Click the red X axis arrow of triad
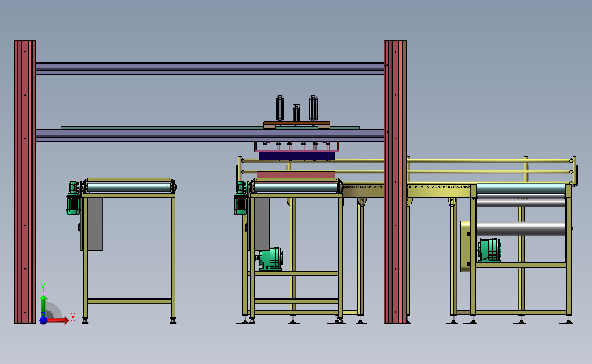Screen dimensions: 592x364 [57, 320]
